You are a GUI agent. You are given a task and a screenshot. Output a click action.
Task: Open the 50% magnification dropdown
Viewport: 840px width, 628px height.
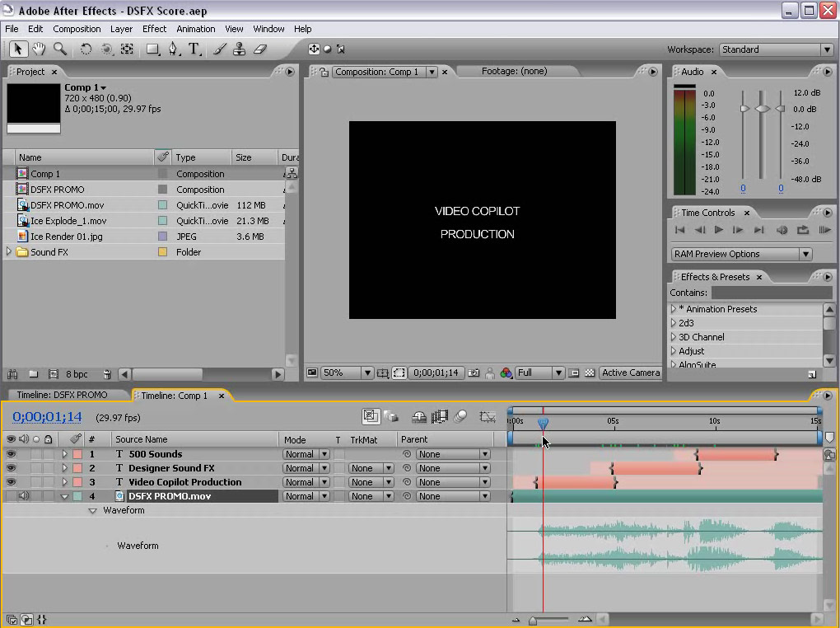click(x=347, y=373)
